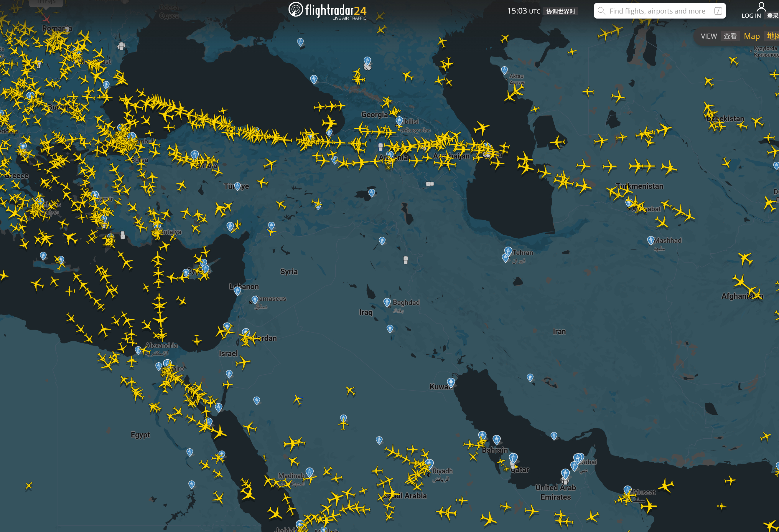Open the Map view dropdown
The image size is (779, 532).
pos(752,36)
